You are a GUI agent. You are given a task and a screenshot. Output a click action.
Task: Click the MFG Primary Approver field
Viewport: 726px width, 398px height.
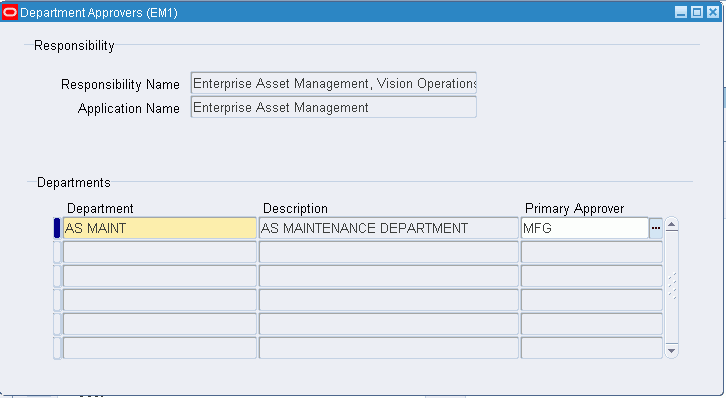[x=585, y=228]
